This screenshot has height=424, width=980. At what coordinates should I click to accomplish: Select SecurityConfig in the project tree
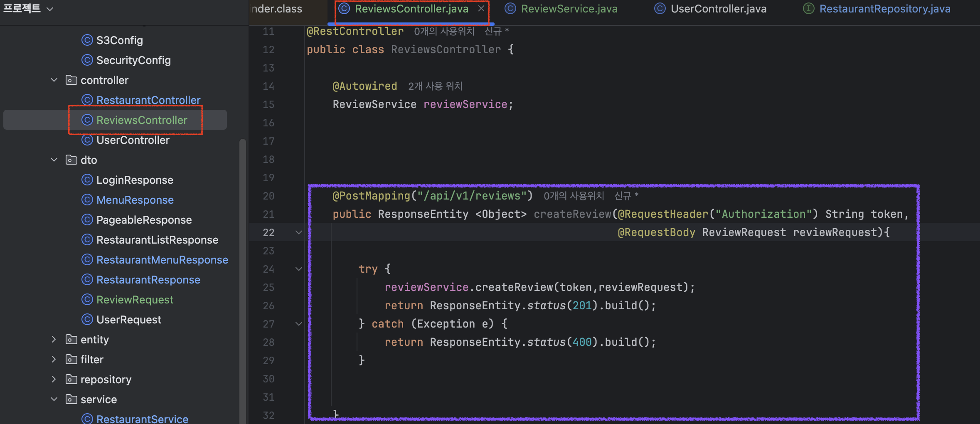point(133,60)
